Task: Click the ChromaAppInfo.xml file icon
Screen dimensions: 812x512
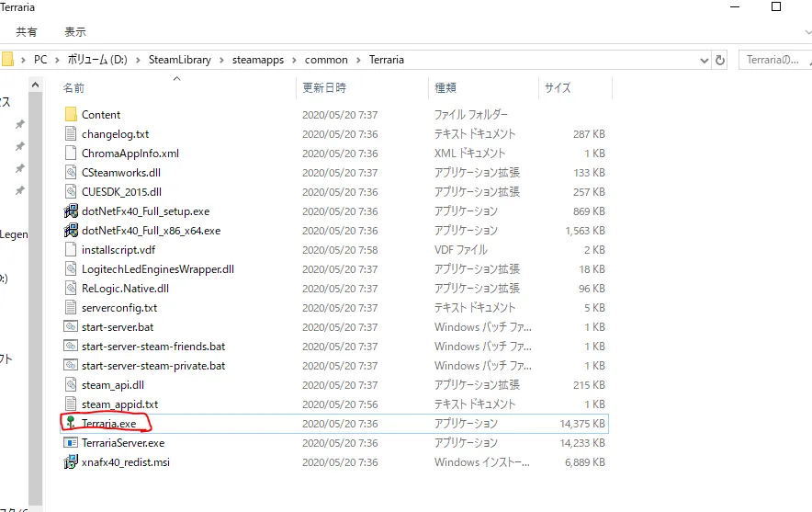Action: 71,153
